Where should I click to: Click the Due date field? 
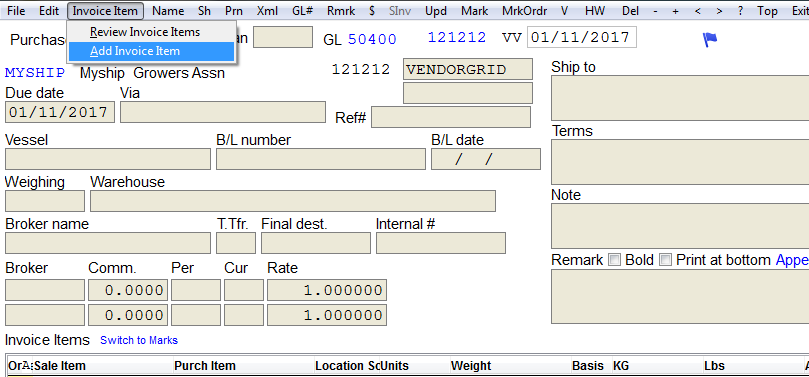pos(60,112)
